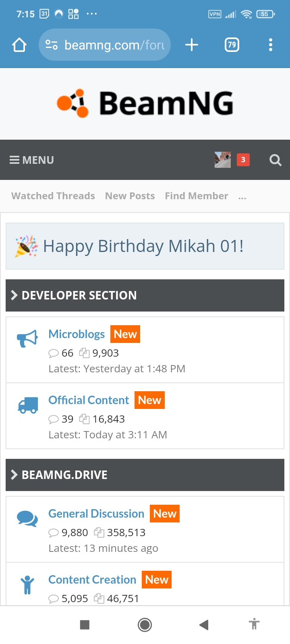Screen dimensions: 290x644
Task: Open the BEAMNG.DRIVE heading link
Action: [64, 475]
